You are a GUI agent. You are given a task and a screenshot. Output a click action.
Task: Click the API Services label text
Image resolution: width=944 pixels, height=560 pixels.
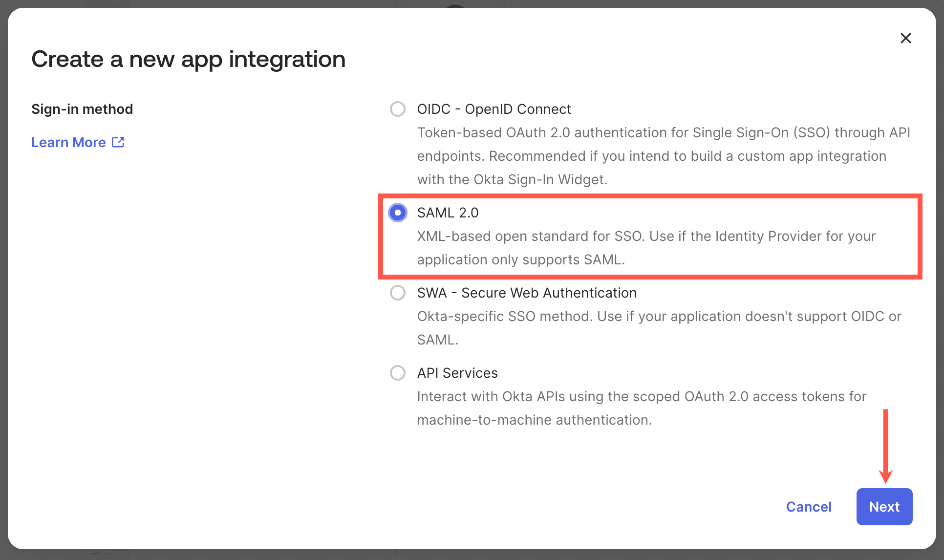point(457,373)
